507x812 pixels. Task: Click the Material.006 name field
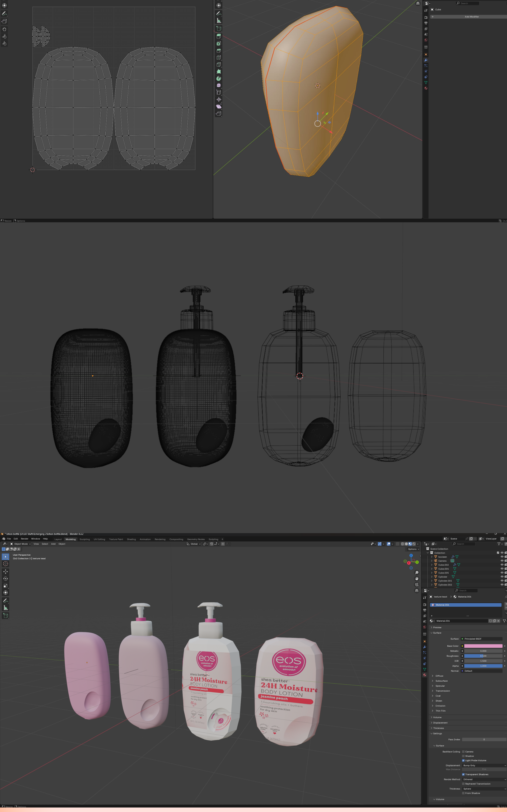point(462,621)
